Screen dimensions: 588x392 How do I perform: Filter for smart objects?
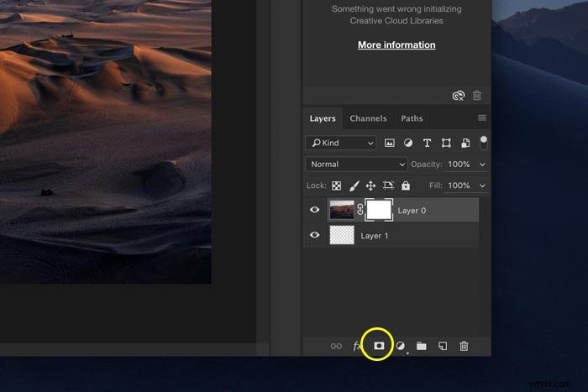pos(465,143)
